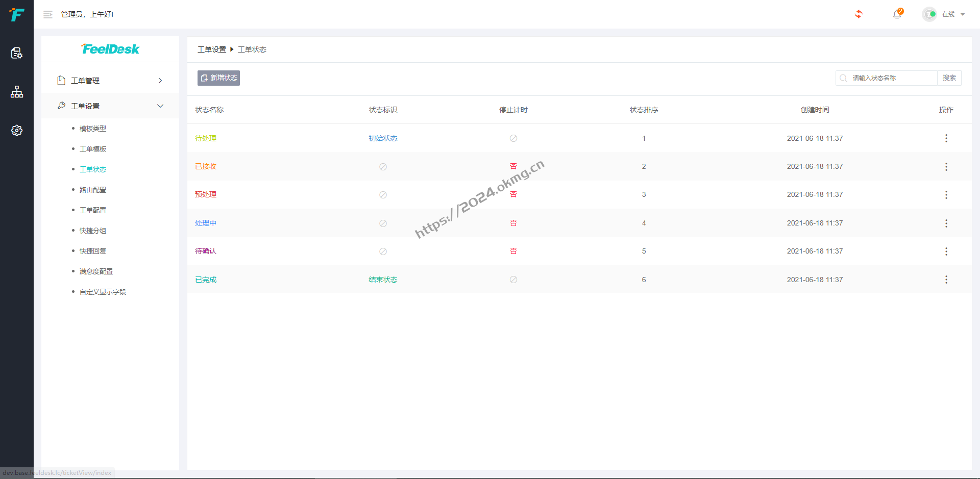This screenshot has height=479, width=980.
Task: Toggle the online status switch
Action: tap(929, 14)
